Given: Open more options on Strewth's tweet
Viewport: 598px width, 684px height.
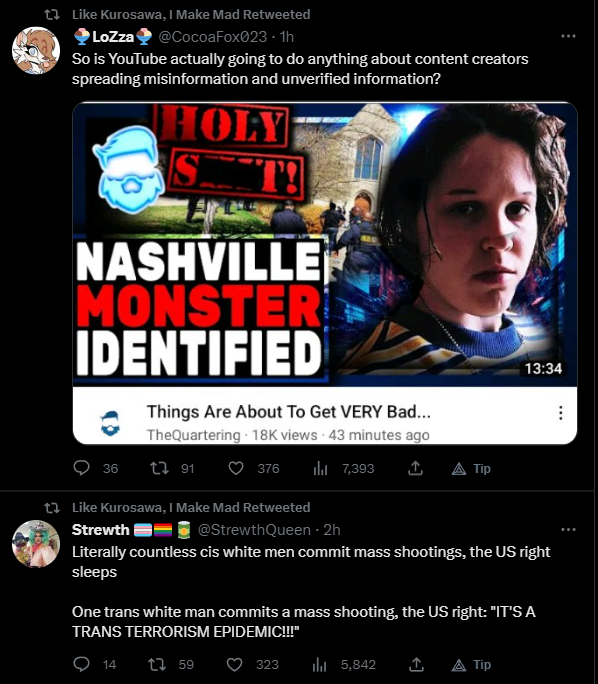Looking at the screenshot, I should coord(568,530).
